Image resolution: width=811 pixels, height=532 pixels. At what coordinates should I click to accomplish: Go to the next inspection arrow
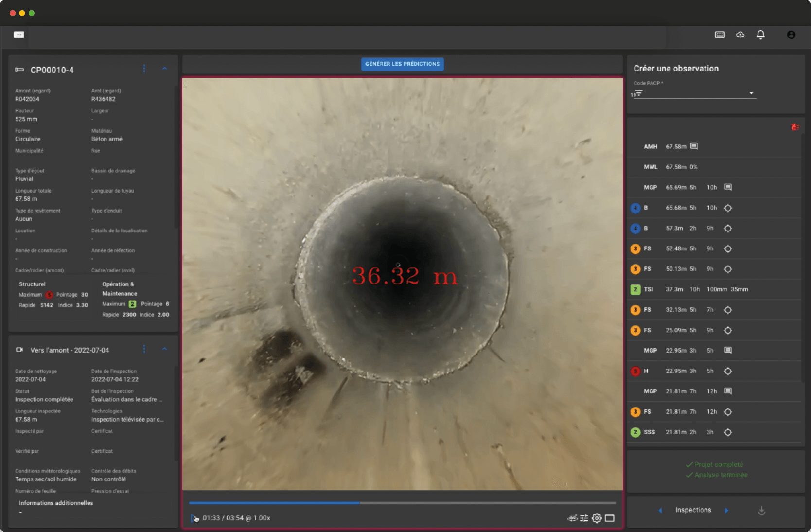(726, 510)
